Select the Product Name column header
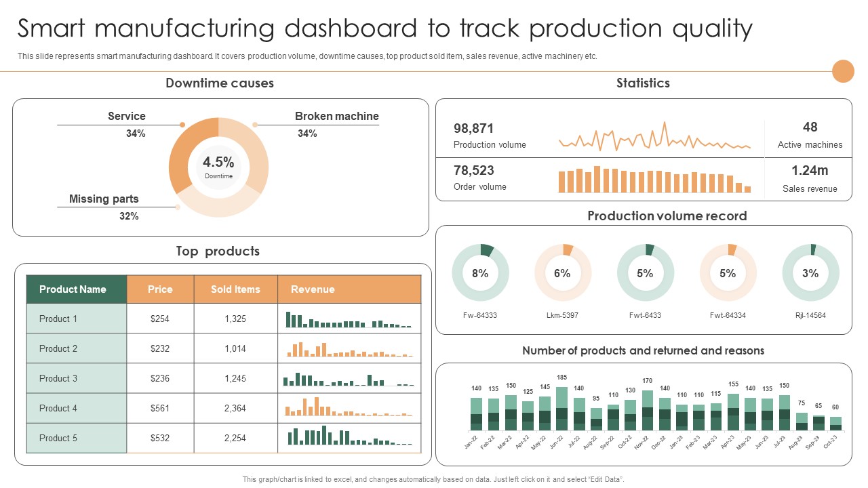The image size is (868, 488). (x=77, y=289)
